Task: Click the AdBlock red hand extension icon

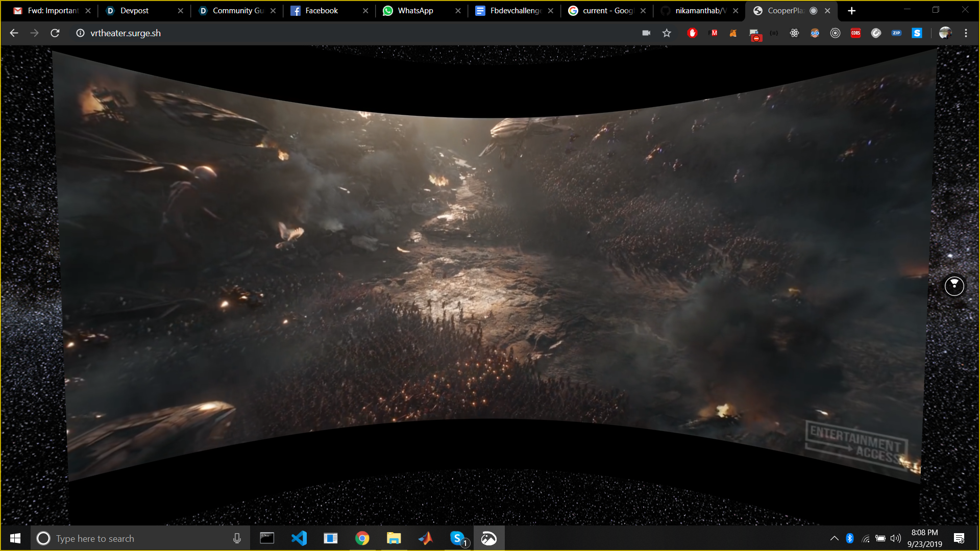Action: click(x=692, y=33)
